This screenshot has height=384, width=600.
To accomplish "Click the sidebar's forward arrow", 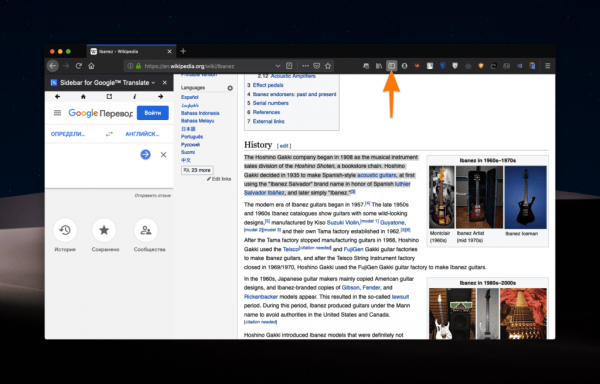I will coord(160,96).
